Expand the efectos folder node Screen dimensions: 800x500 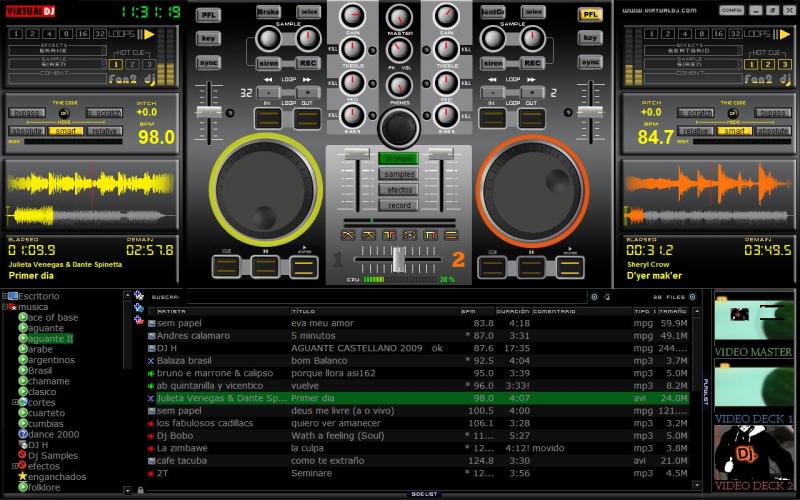tap(15, 466)
